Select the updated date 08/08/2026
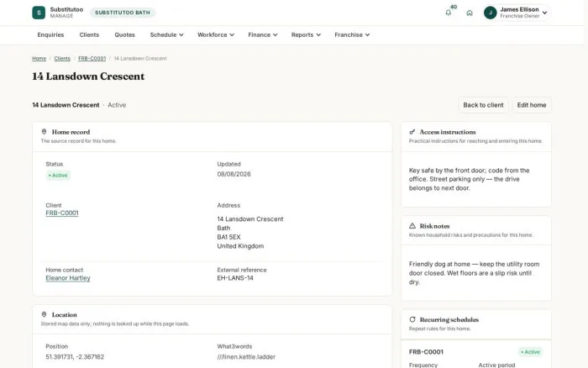 [234, 174]
